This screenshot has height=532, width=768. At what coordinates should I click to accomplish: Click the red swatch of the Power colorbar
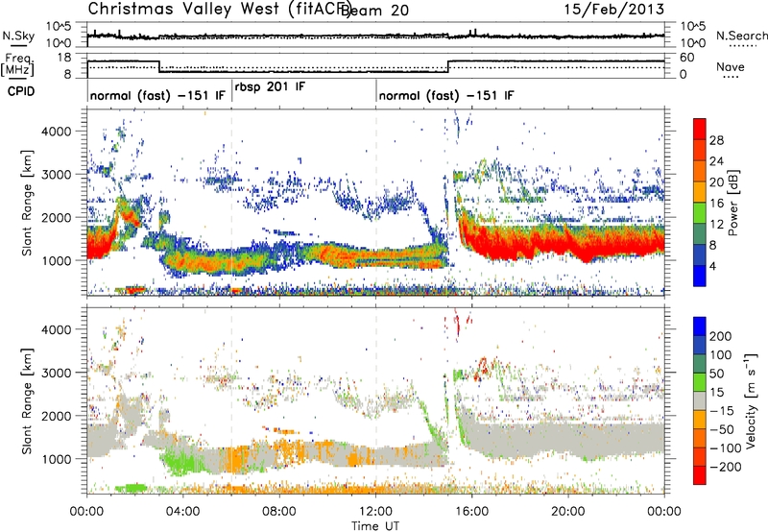coord(700,129)
